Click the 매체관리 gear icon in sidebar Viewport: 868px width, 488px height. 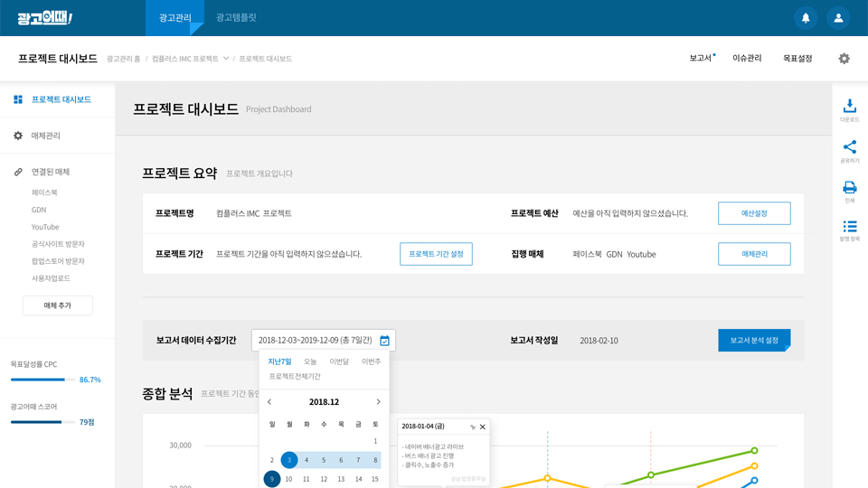pos(18,136)
